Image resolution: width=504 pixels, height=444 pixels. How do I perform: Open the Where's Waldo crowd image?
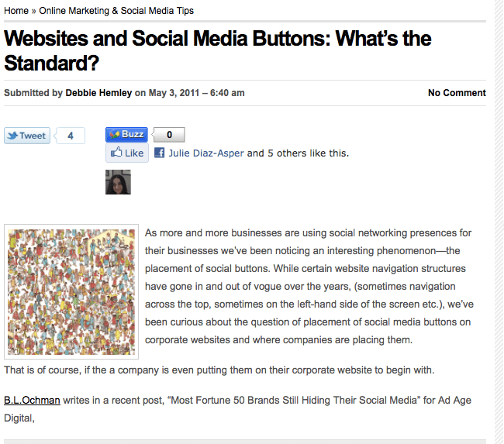coord(71,291)
